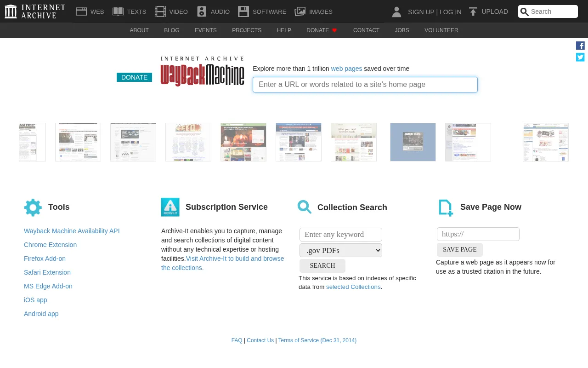The width and height of the screenshot is (588, 368).
Task: Open the Audio speaker icon
Action: [x=201, y=11]
